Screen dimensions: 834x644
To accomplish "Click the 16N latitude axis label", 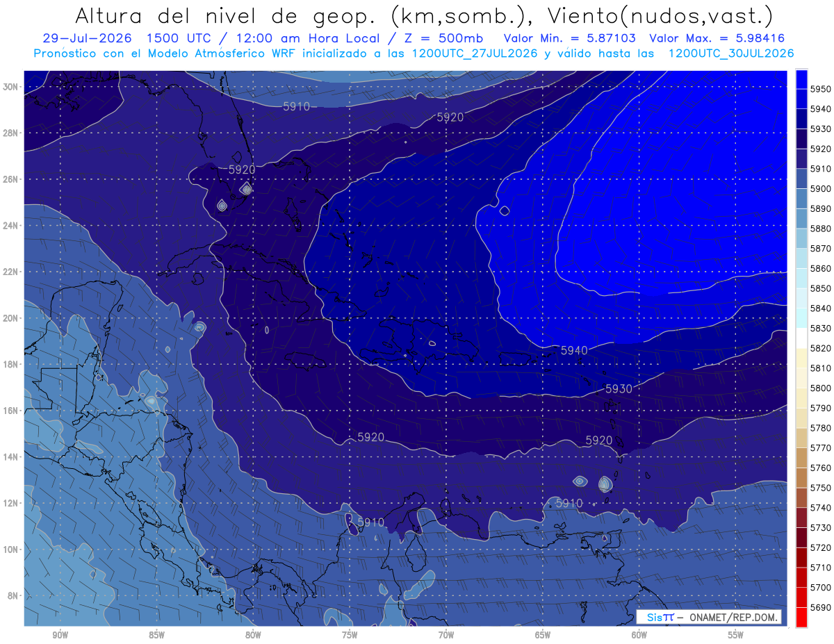I will click(x=12, y=411).
